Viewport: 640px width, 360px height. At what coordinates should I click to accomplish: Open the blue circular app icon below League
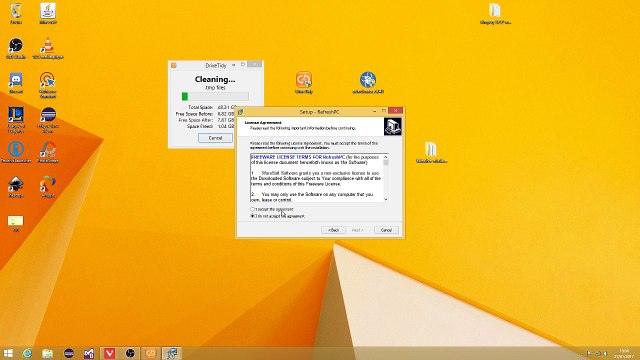16,152
